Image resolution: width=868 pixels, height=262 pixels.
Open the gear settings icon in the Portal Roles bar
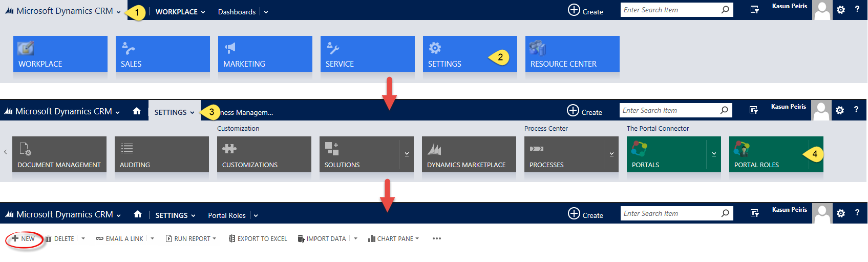(841, 213)
